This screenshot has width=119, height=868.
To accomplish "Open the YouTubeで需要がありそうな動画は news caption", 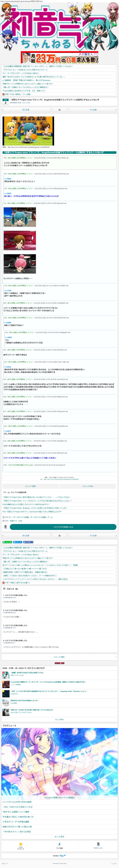I will coord(60,798).
